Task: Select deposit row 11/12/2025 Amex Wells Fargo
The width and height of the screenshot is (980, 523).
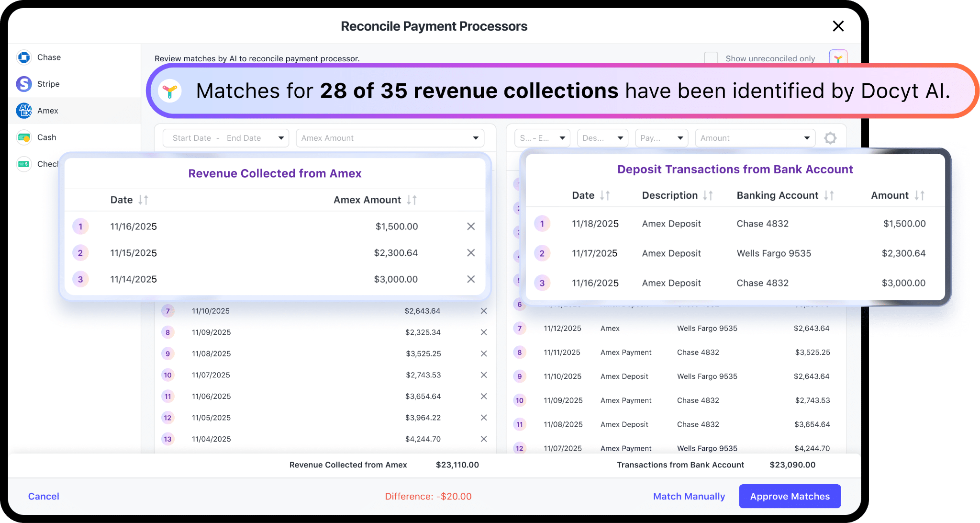Action: tap(677, 329)
